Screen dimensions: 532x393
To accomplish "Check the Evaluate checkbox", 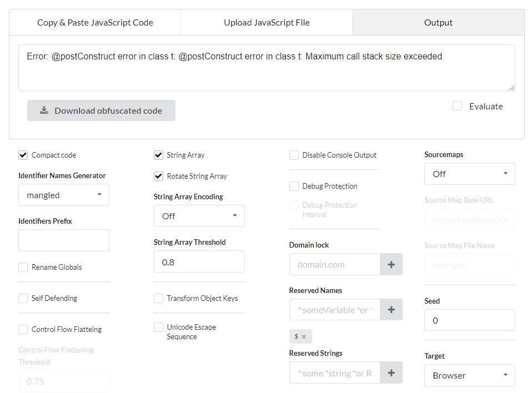I will coord(457,106).
